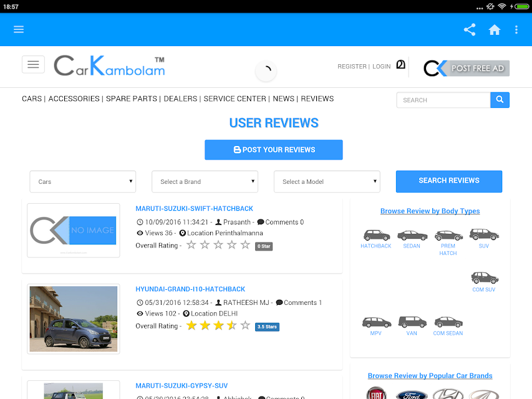Viewport: 532px width, 399px height.
Task: Open the three-dot overflow menu
Action: pyautogui.click(x=516, y=29)
